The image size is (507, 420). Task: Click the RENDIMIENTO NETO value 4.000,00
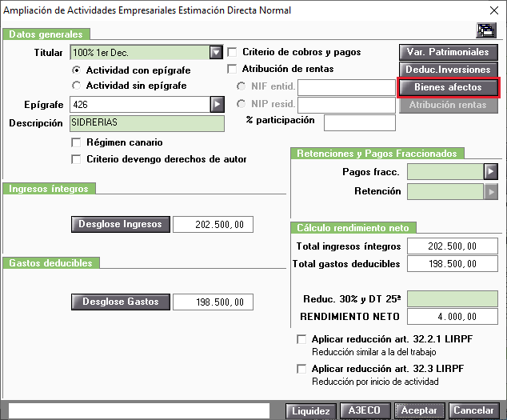(x=453, y=317)
